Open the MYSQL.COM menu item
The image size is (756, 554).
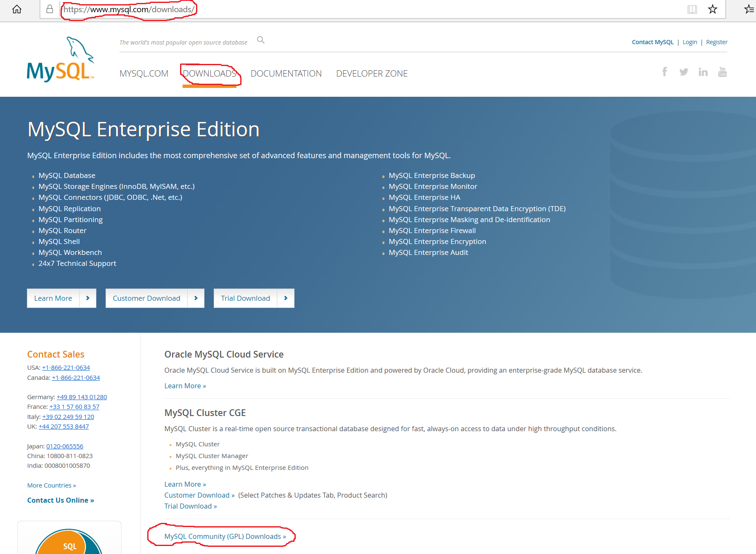pos(144,74)
